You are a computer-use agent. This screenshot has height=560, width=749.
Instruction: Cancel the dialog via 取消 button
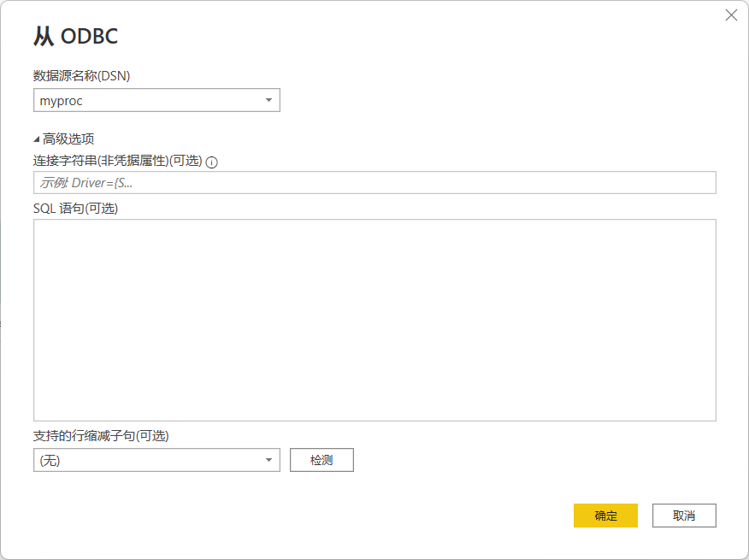[x=683, y=516]
